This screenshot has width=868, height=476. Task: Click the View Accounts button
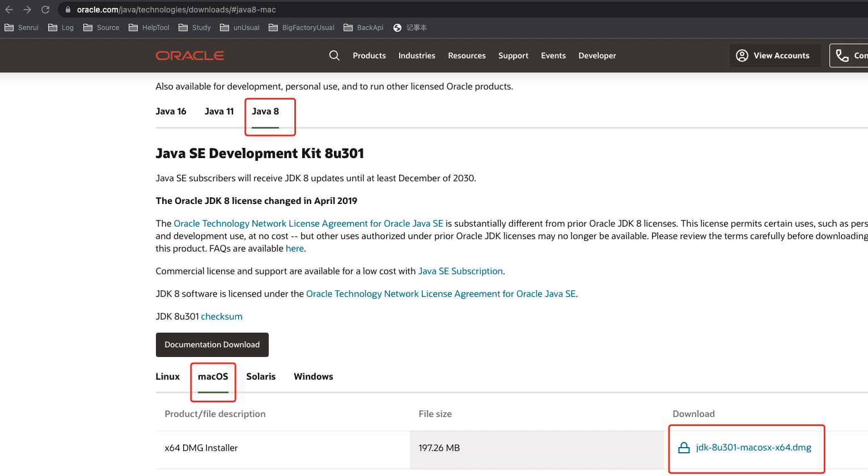click(x=775, y=56)
